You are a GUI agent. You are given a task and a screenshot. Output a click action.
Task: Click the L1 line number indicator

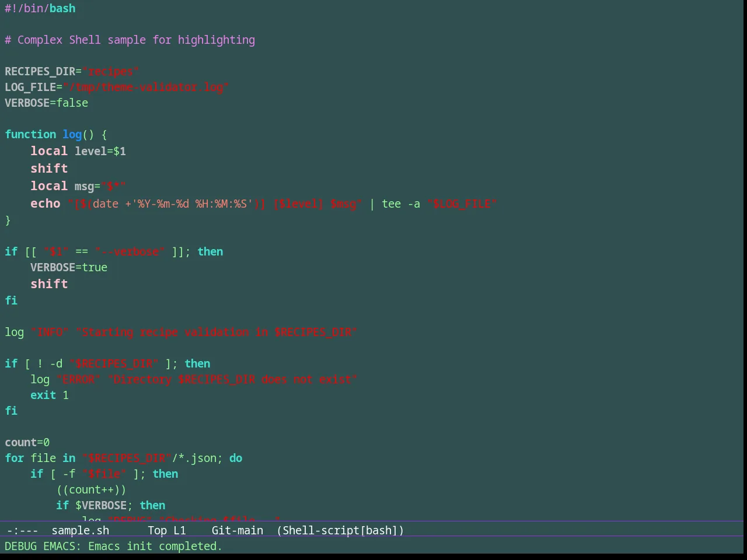click(179, 530)
